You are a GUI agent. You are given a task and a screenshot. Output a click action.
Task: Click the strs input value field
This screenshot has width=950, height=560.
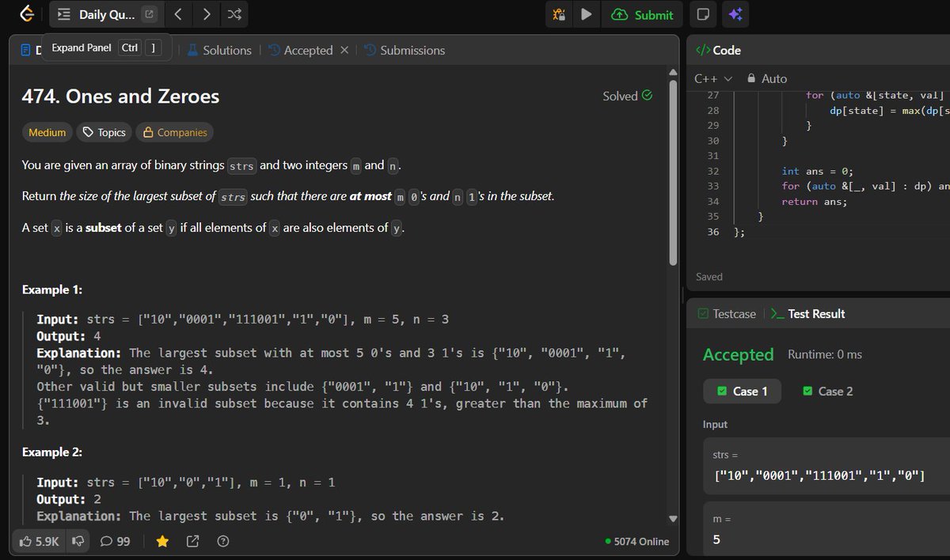(826, 465)
